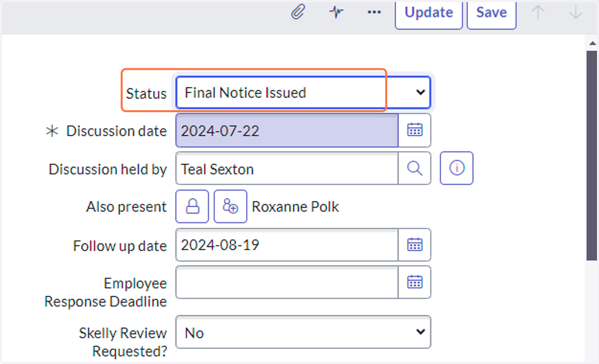Click the Roxanne Polk name text
The image size is (599, 364).
(x=296, y=206)
